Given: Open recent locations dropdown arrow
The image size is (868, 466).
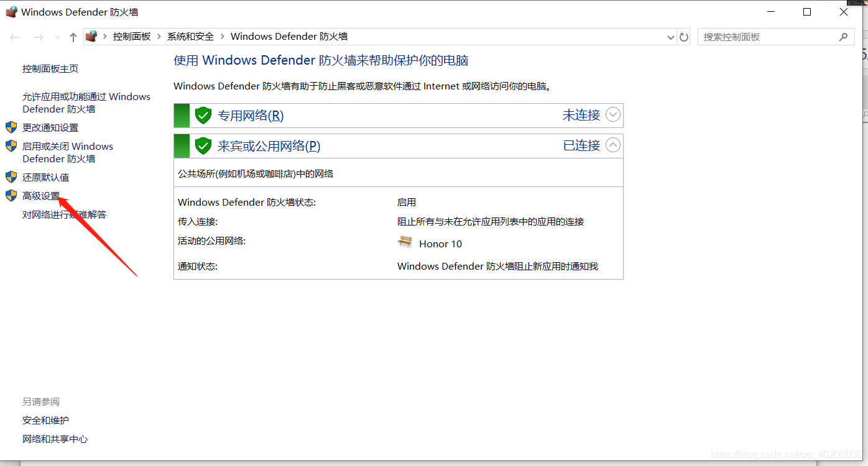Looking at the screenshot, I should click(57, 37).
